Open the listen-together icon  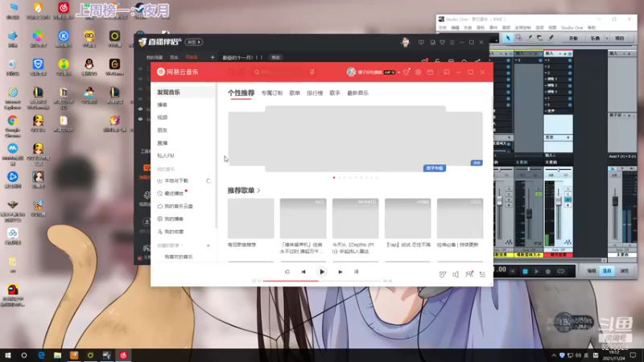(469, 274)
